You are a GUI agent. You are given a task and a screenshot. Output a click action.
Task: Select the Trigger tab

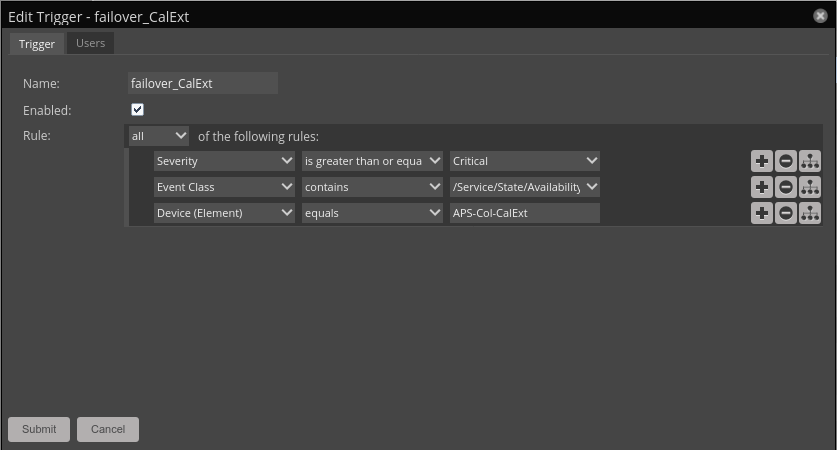(37, 44)
